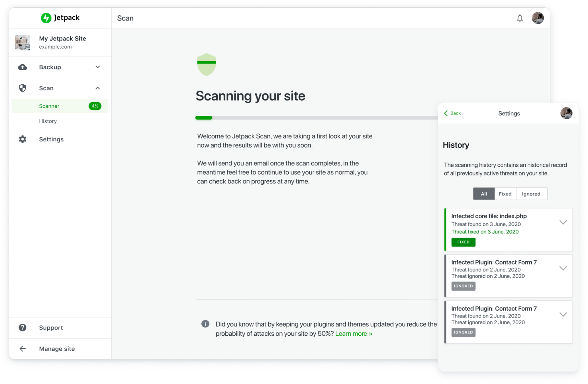Image resolution: width=588 pixels, height=384 pixels.
Task: Click the Back arrow icon in History panel
Action: point(446,113)
